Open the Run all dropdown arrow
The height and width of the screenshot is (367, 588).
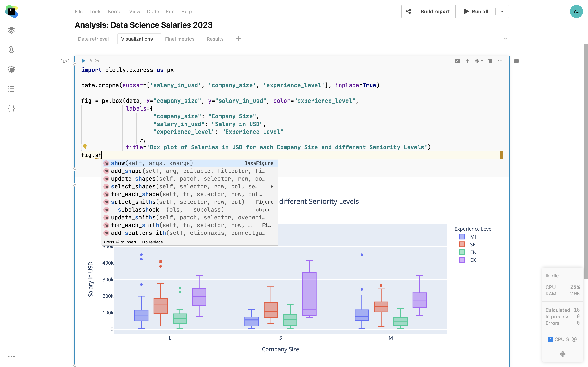(x=502, y=11)
